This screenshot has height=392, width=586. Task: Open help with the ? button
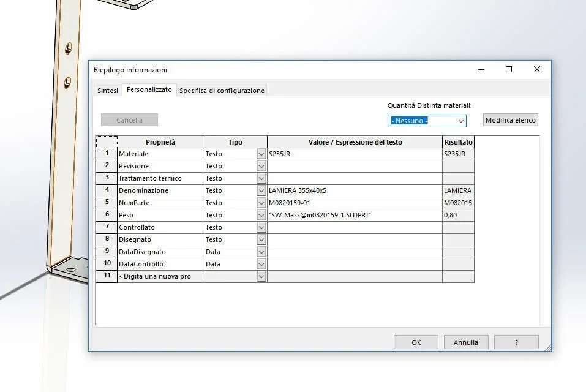[x=516, y=342]
